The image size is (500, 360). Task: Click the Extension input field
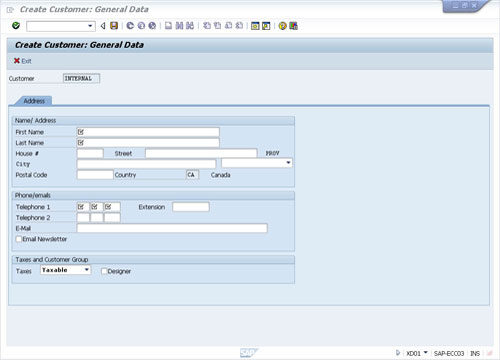(x=191, y=207)
